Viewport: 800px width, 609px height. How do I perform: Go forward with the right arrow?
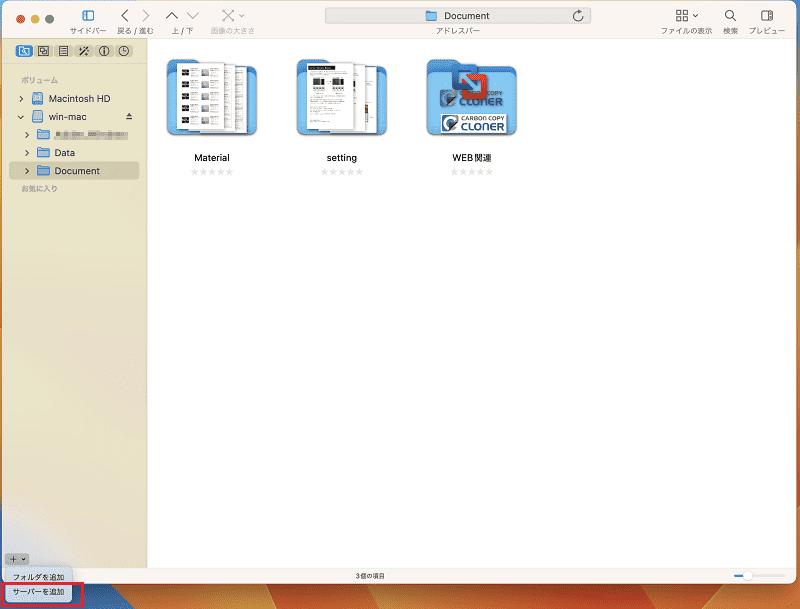146,16
